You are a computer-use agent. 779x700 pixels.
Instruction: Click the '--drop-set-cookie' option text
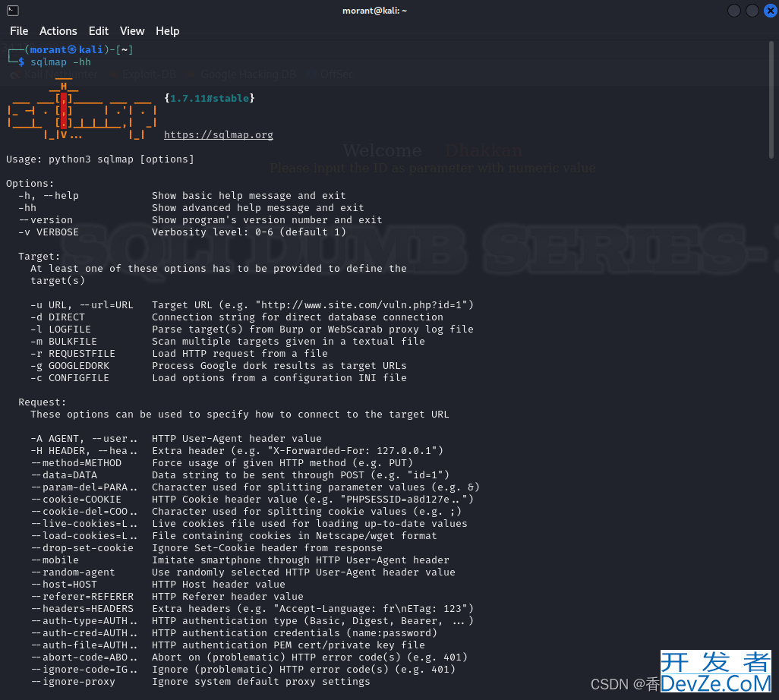[82, 548]
